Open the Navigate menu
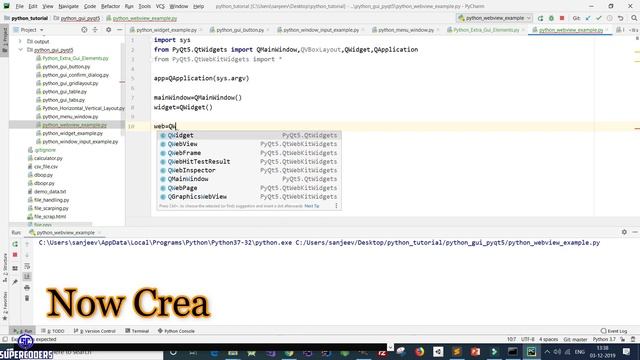 (x=68, y=7)
